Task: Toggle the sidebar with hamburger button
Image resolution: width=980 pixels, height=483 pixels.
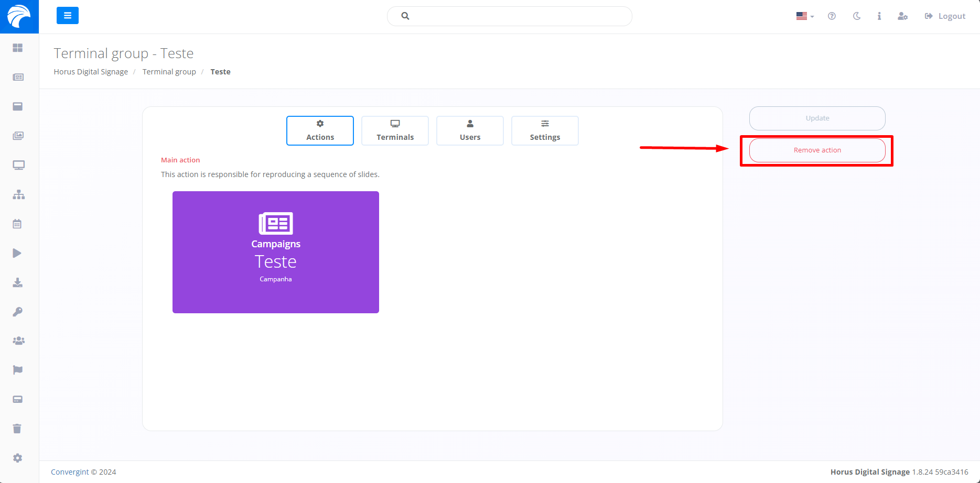Action: (68, 16)
